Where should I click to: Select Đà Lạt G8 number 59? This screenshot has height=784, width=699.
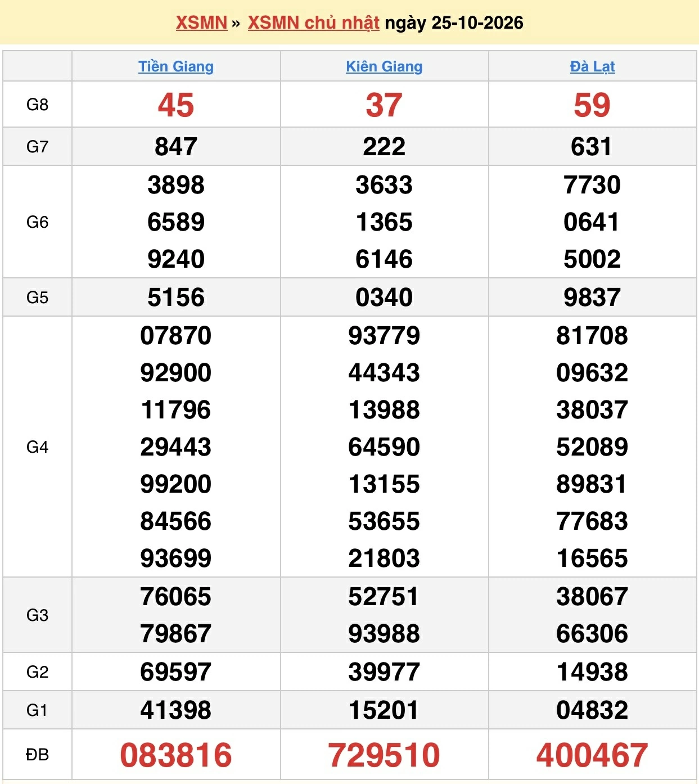pos(592,105)
